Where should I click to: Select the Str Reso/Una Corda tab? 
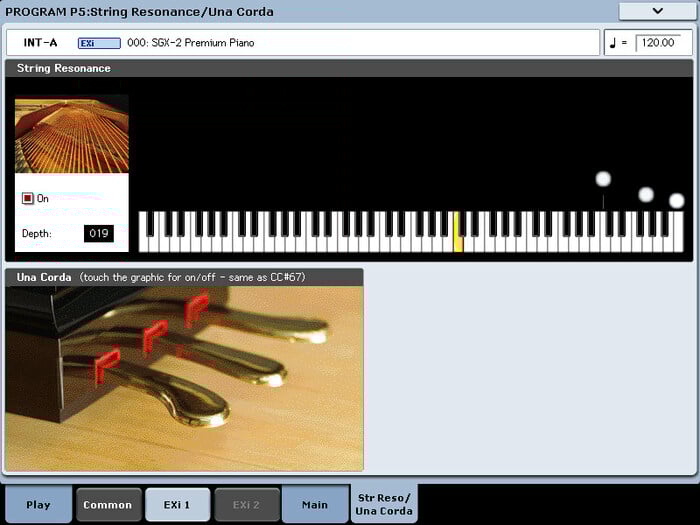tap(384, 504)
